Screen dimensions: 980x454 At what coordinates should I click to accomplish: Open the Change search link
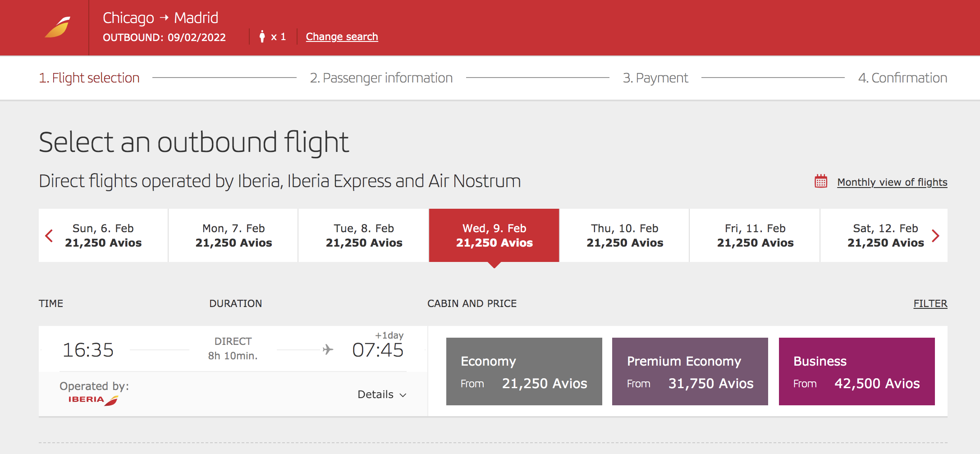(342, 37)
